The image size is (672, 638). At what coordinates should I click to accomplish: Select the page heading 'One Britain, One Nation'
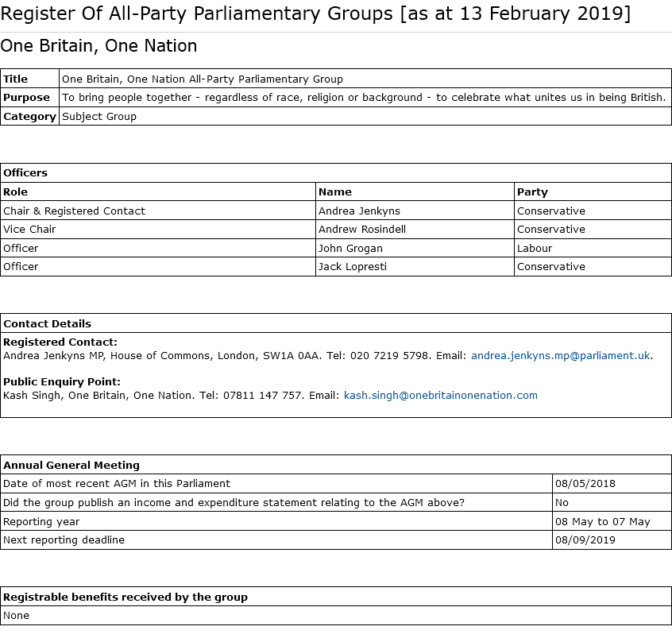coord(98,46)
